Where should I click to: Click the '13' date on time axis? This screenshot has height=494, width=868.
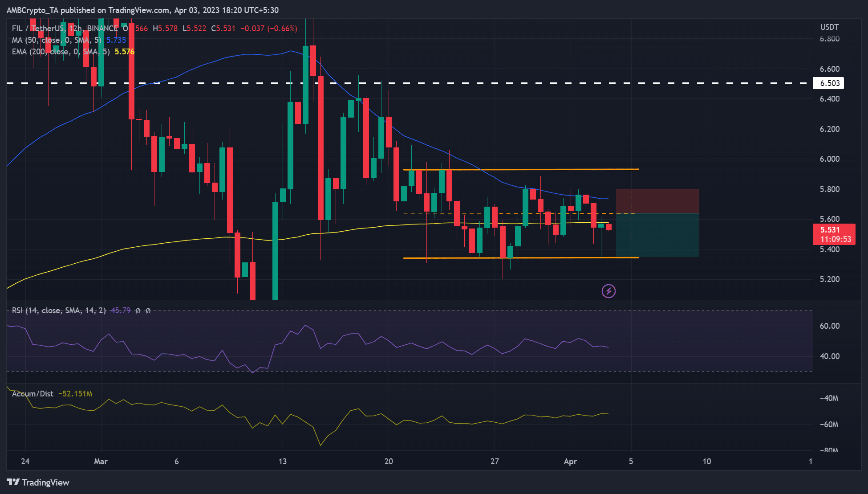tap(283, 461)
